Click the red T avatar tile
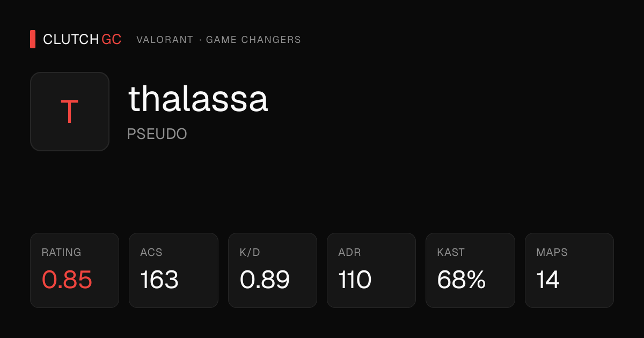This screenshot has height=338, width=644. tap(70, 112)
